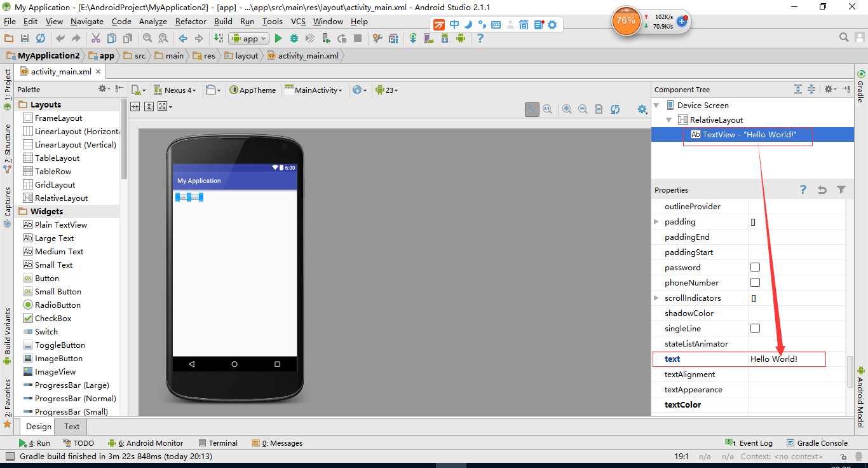The width and height of the screenshot is (868, 468).
Task: Collapse all in Component Tree
Action: tap(811, 90)
